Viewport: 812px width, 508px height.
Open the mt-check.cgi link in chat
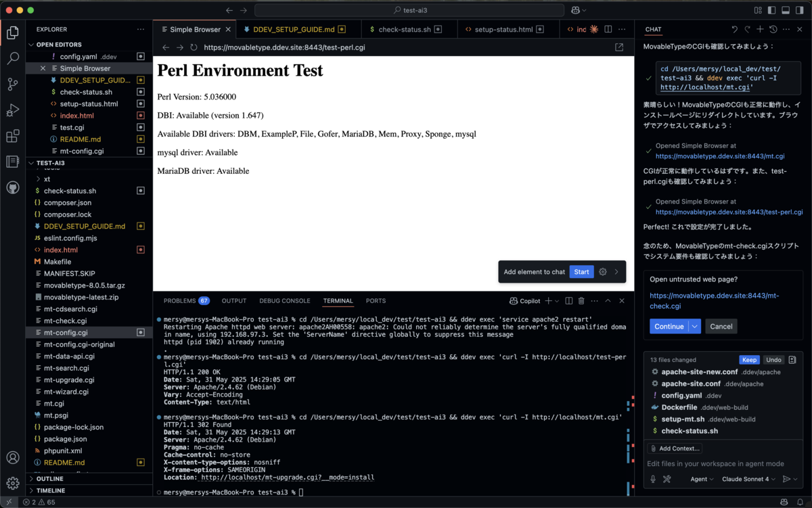coord(715,300)
